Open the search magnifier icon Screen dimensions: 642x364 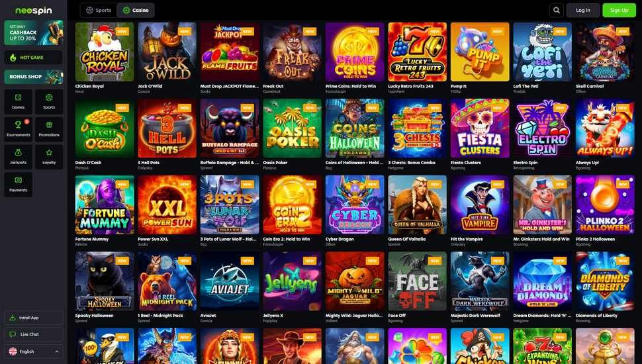point(556,10)
